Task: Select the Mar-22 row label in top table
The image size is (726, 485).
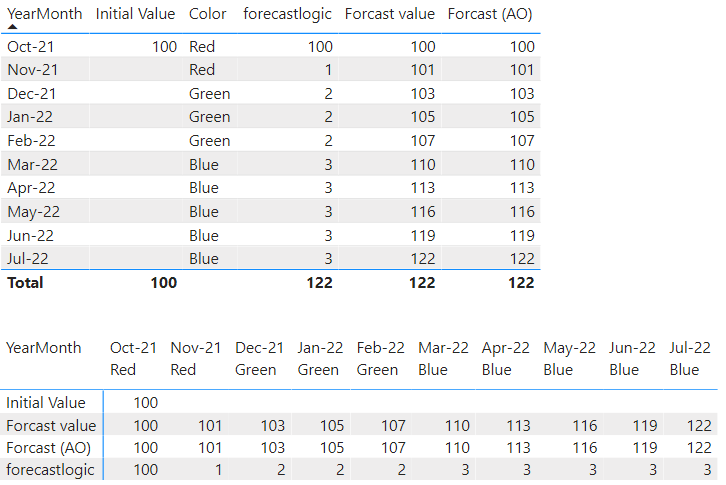Action: (32, 165)
